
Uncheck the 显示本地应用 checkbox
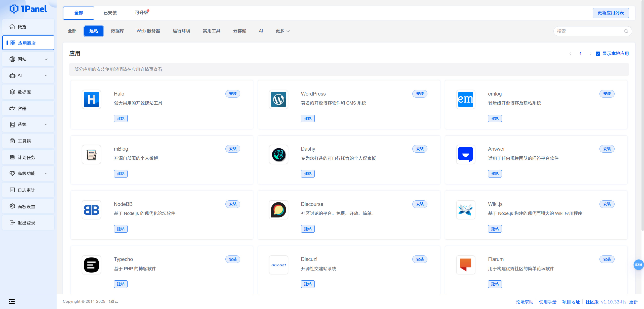coord(598,54)
